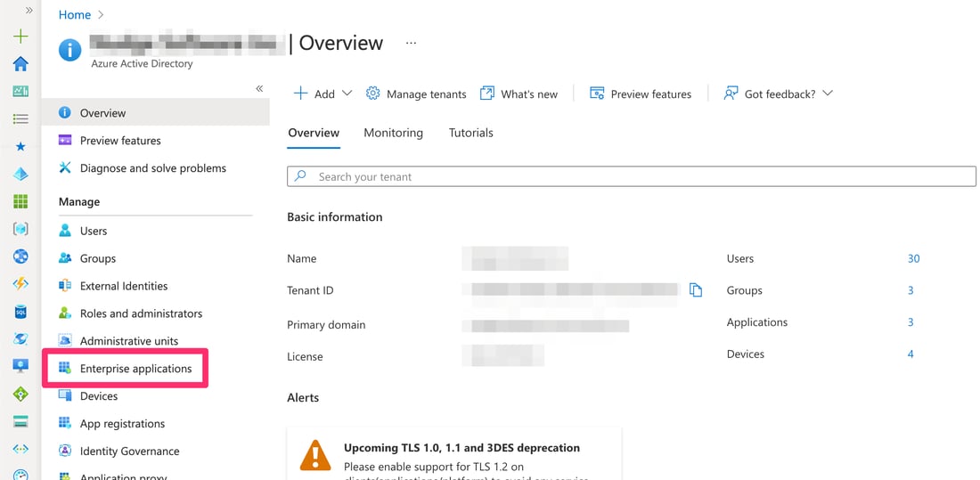
Task: Click the Search your tenant field
Action: click(x=632, y=176)
